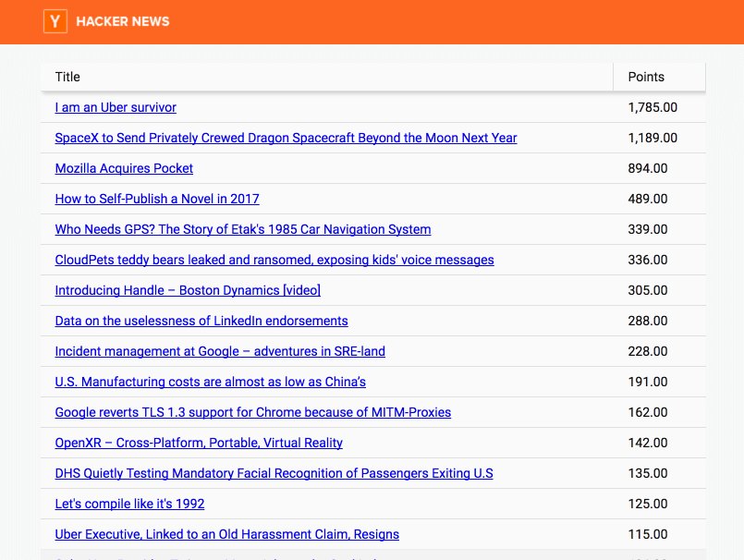Select the 336.00 points value
The height and width of the screenshot is (560, 744).
(648, 260)
